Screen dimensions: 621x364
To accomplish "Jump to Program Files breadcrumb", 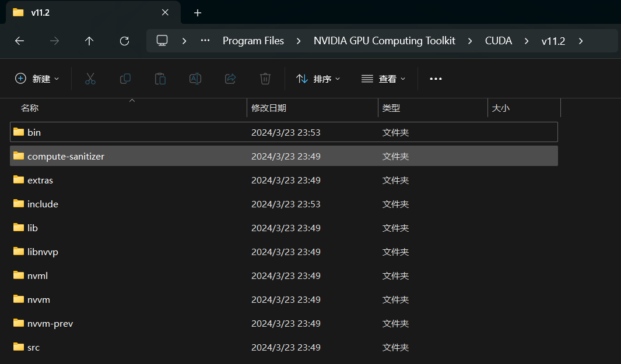I will click(x=253, y=41).
